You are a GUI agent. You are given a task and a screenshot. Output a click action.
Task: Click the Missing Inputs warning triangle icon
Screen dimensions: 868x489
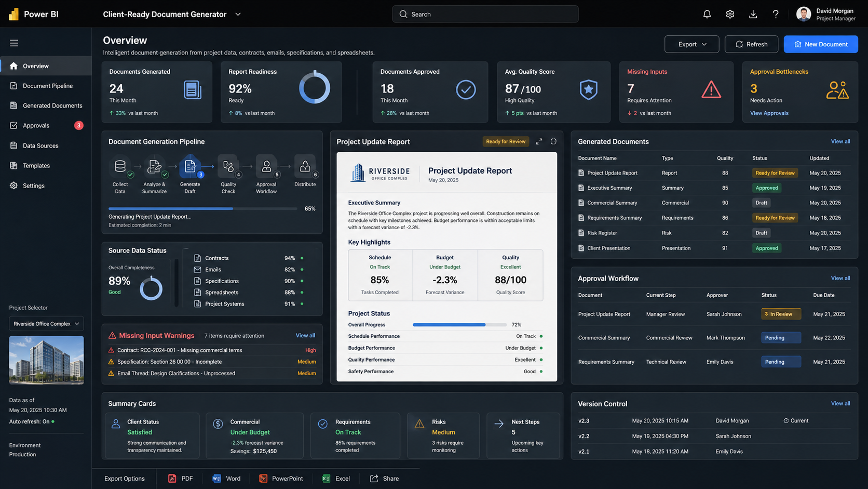pyautogui.click(x=711, y=90)
